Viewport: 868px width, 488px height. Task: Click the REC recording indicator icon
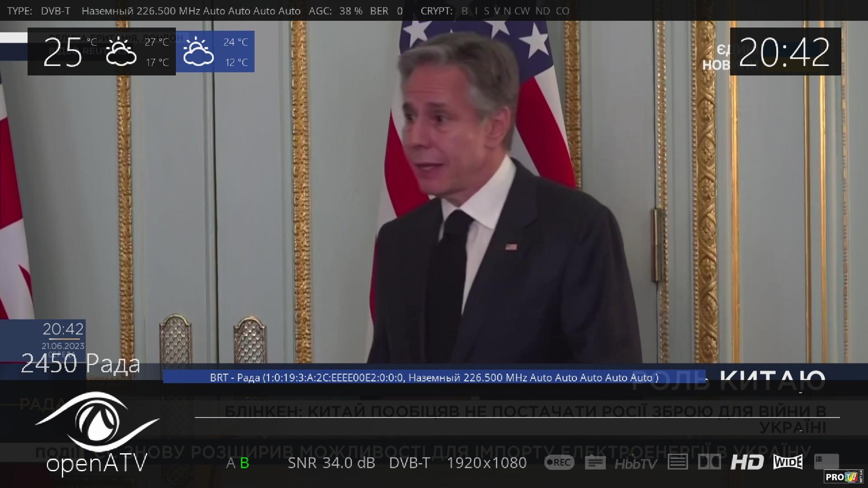click(x=559, y=462)
